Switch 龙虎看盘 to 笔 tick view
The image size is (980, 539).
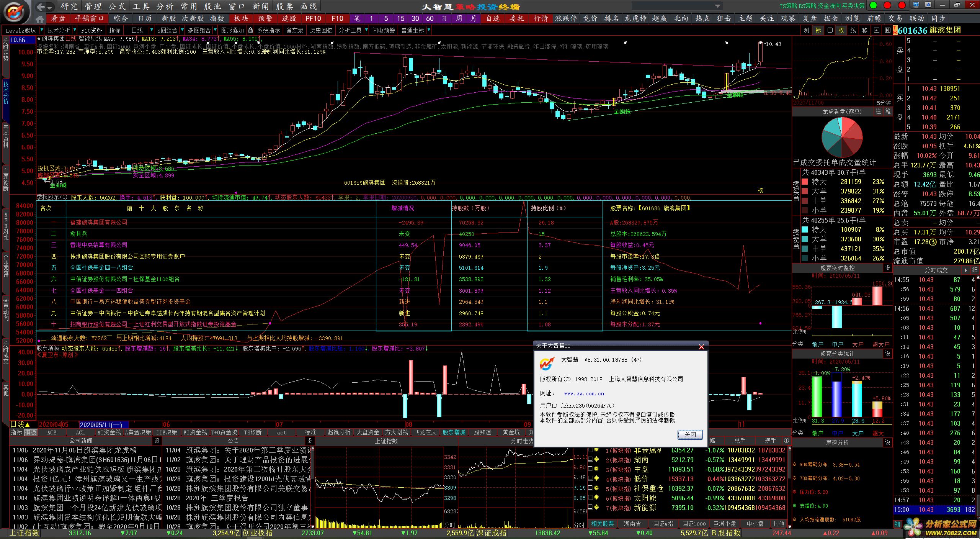click(x=888, y=111)
